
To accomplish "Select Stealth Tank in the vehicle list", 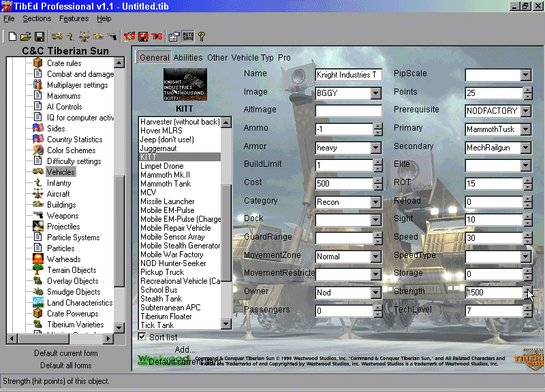I will coord(161,299).
